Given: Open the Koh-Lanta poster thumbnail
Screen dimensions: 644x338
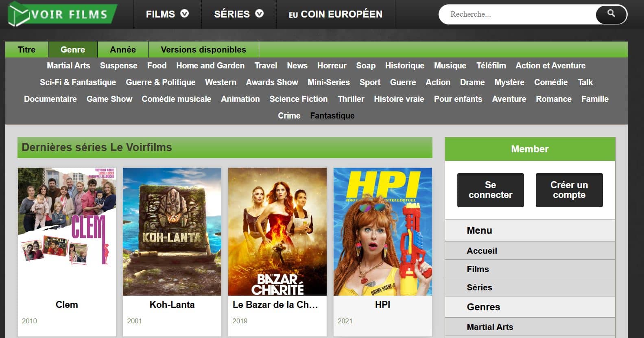Looking at the screenshot, I should click(172, 231).
